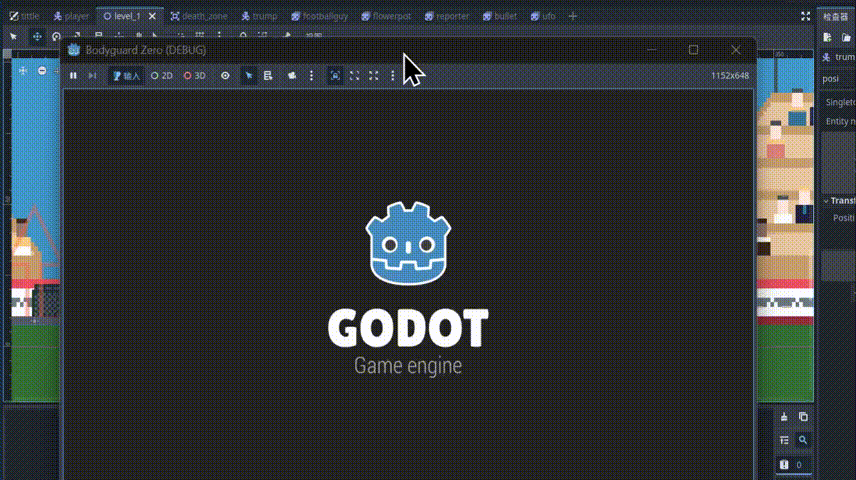
Task: Switch to the player scene tab
Action: (x=72, y=16)
